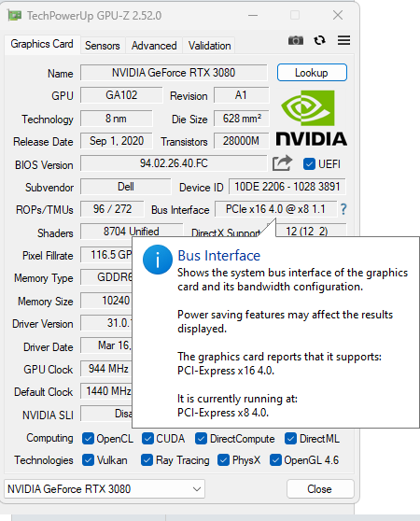Click the GPU-Z title bar app icon
420x521 pixels.
tap(15, 15)
